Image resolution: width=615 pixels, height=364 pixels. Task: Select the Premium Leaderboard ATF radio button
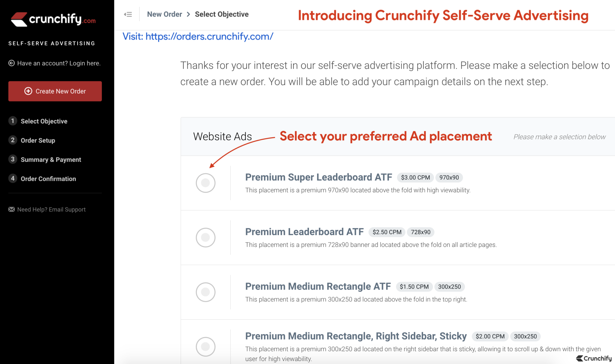(205, 237)
